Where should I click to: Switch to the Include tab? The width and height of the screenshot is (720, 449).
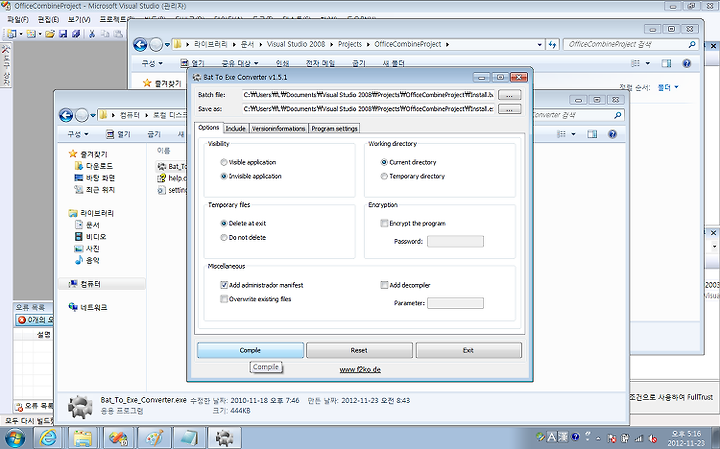[x=236, y=129]
